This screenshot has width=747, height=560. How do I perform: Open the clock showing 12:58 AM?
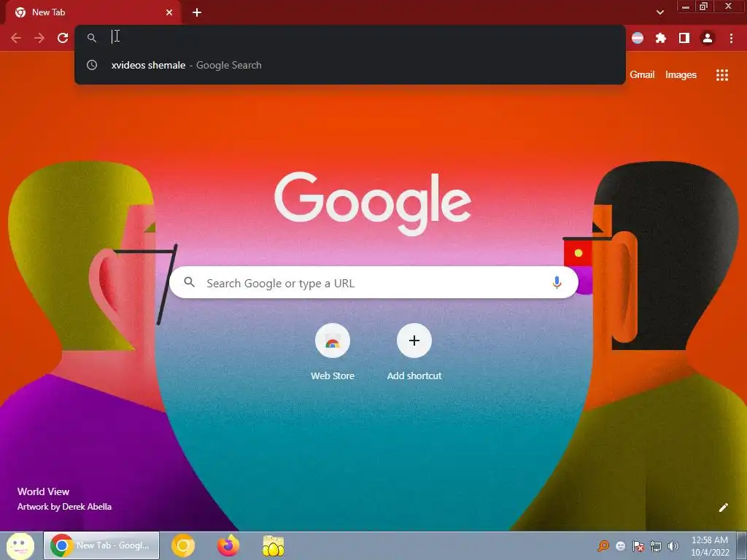coord(709,545)
